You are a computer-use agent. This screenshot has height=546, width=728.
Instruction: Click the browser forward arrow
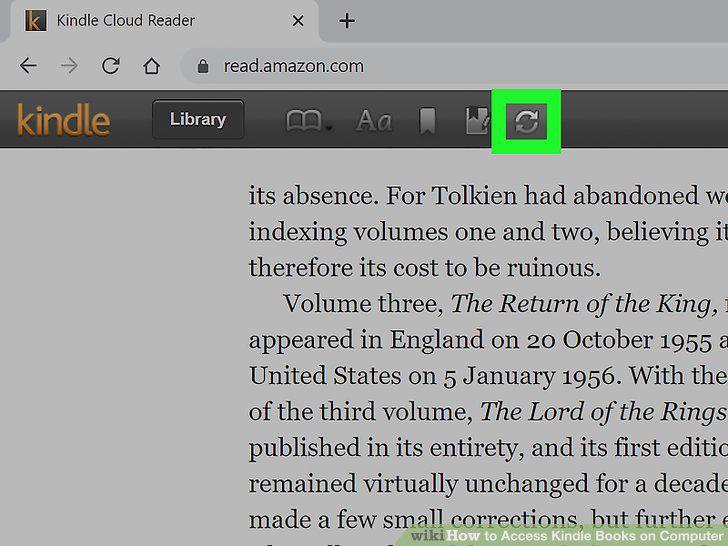69,66
